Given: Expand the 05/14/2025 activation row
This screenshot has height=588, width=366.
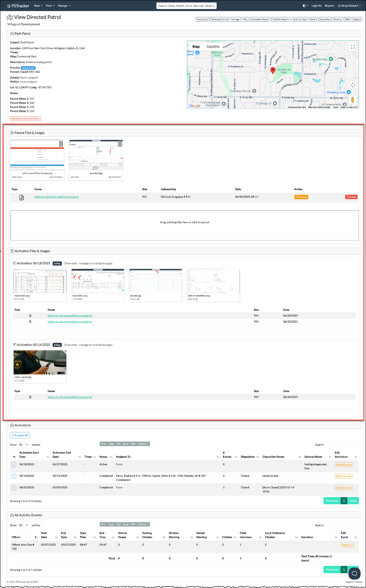Looking at the screenshot, I should click(x=14, y=476).
